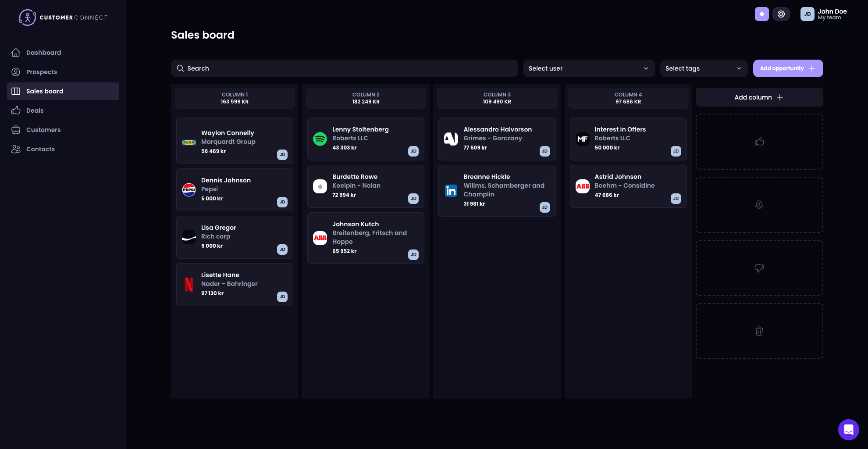This screenshot has height=449, width=868.
Task: Select the Deals thumbs-up icon in sidebar
Action: [x=16, y=110]
